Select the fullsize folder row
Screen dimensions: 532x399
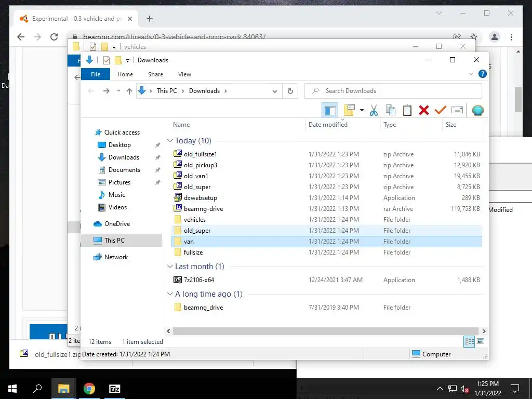point(327,252)
